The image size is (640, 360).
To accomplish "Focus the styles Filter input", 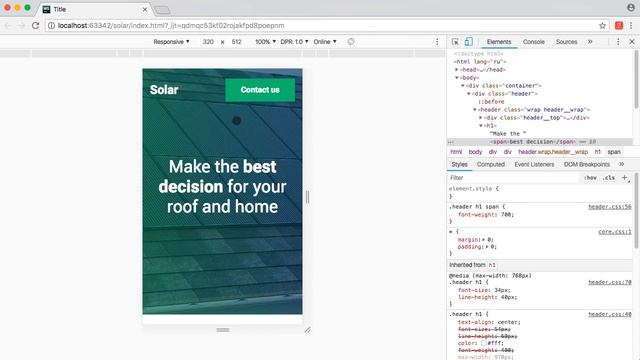I will pos(513,178).
